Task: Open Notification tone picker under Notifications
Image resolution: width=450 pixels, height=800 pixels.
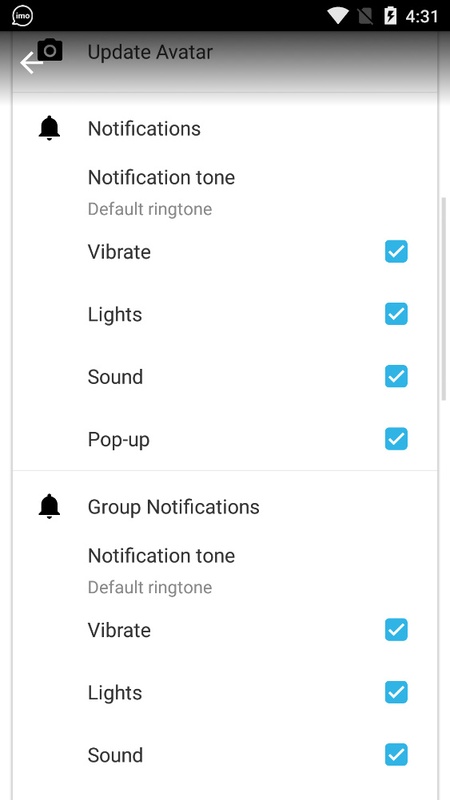Action: click(225, 192)
